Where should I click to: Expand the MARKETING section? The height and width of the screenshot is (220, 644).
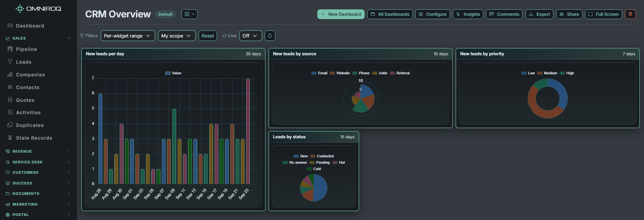(x=38, y=204)
